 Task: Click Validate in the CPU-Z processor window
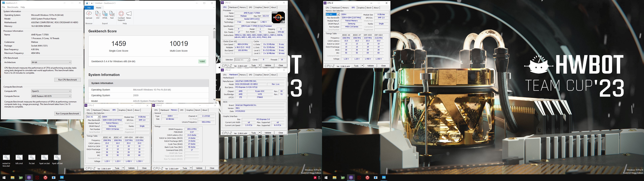[x=268, y=66]
